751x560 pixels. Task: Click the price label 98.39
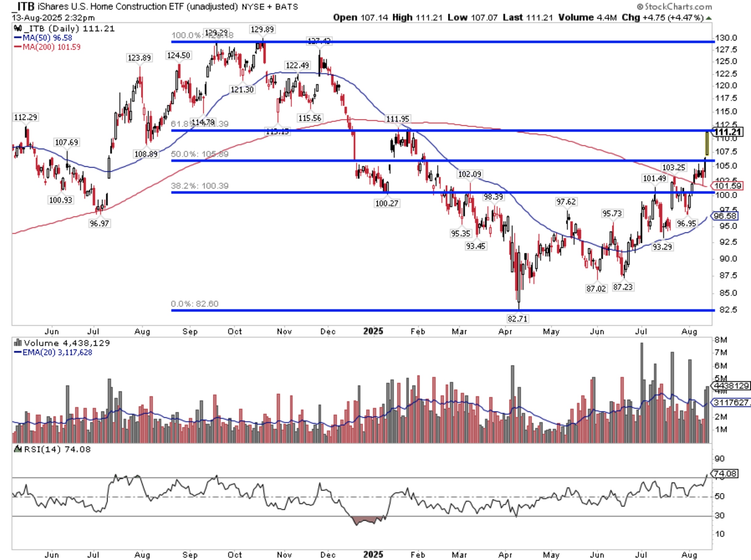tap(493, 197)
